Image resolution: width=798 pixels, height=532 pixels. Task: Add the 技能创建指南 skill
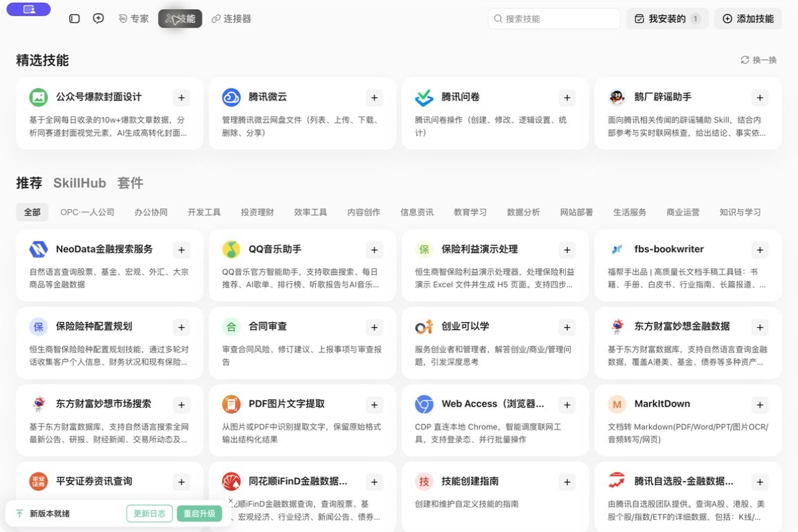pos(567,482)
